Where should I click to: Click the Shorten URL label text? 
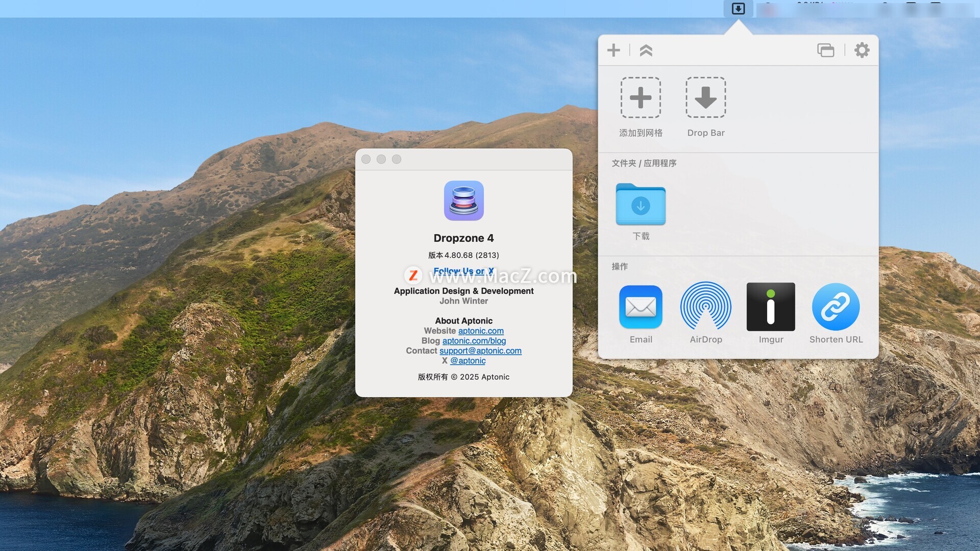[836, 340]
